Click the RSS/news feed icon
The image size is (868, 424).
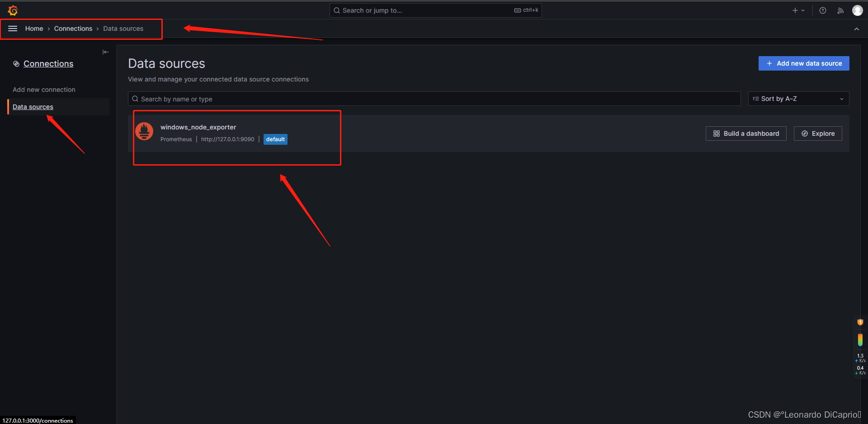[x=840, y=10]
